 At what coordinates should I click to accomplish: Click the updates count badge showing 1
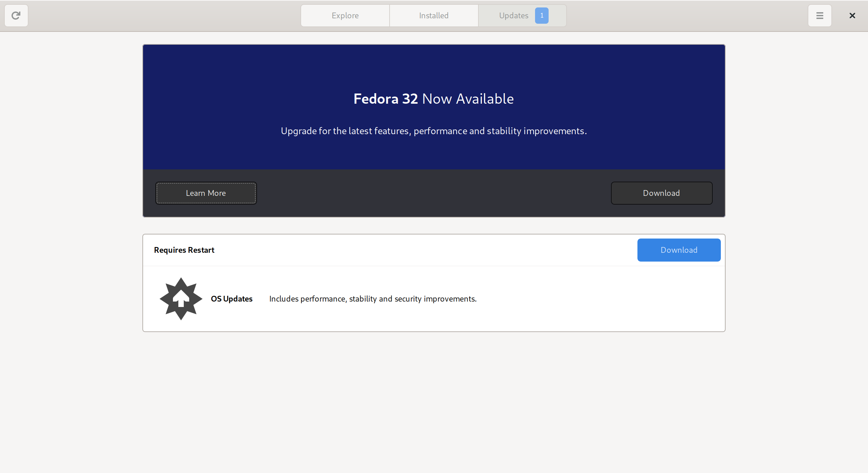[x=541, y=16]
